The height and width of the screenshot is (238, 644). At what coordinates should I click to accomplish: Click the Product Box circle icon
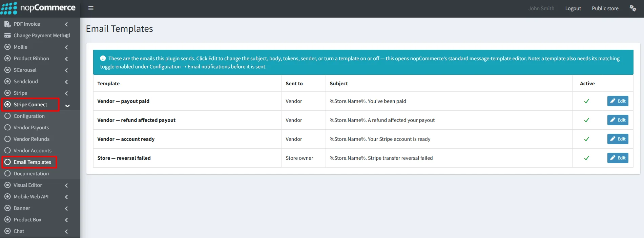coord(7,220)
